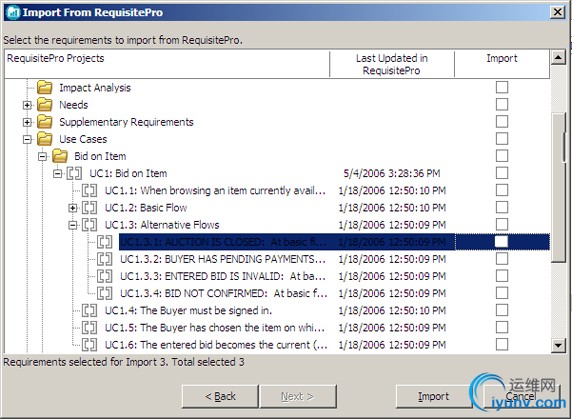Click the scrollbar down arrow

click(558, 345)
